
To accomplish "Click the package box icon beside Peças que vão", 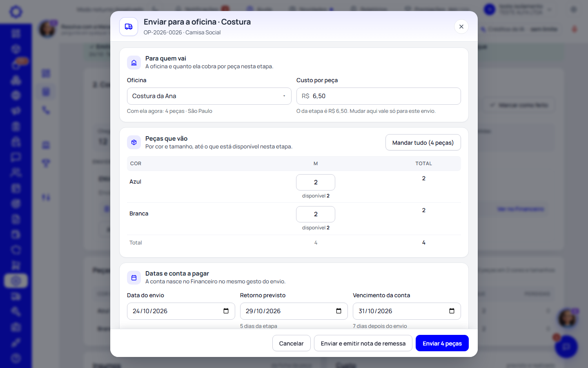I will tap(134, 143).
